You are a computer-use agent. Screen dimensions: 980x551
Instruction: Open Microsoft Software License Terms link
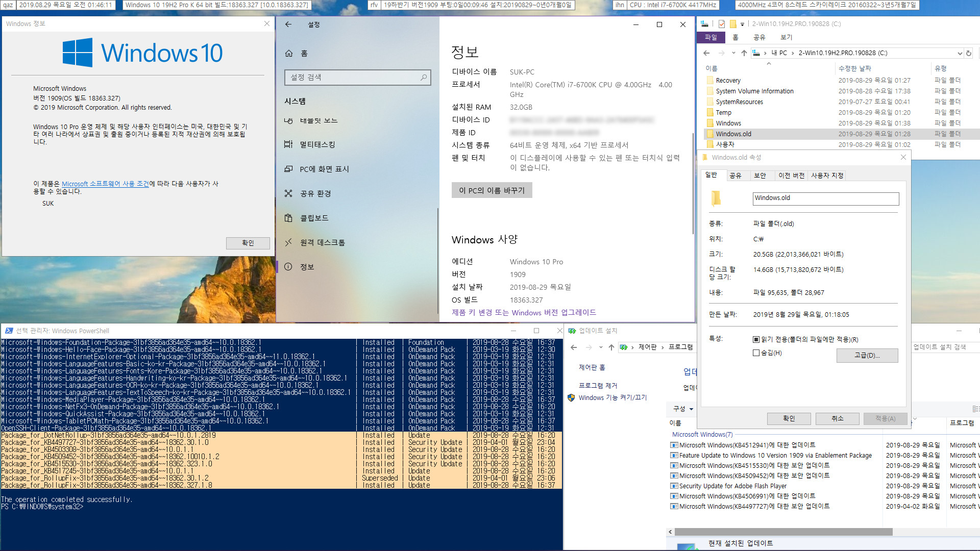point(105,184)
